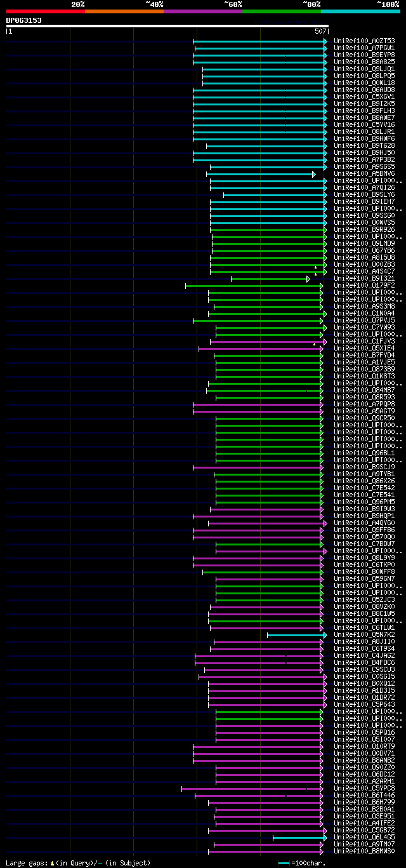Open hit UniRef100_B9EYP8
This screenshot has height=868, width=406.
364,55
